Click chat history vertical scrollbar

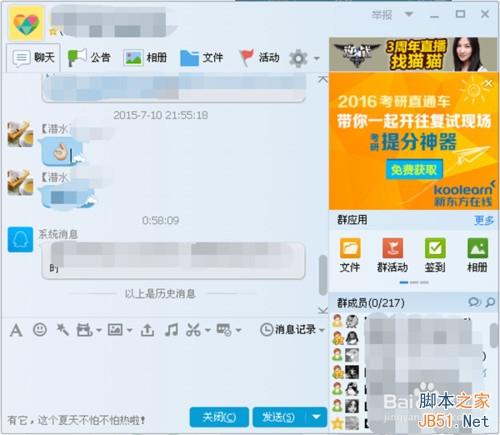(322, 275)
